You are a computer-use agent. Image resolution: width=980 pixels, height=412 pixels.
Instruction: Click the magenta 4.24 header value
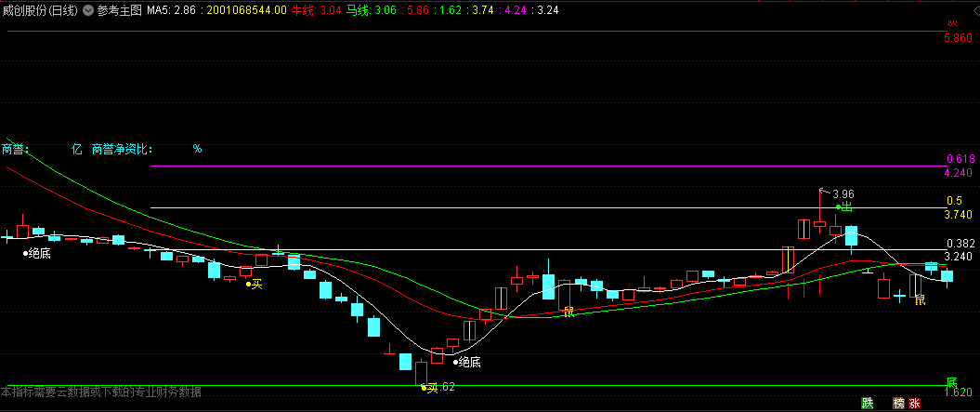(x=515, y=10)
